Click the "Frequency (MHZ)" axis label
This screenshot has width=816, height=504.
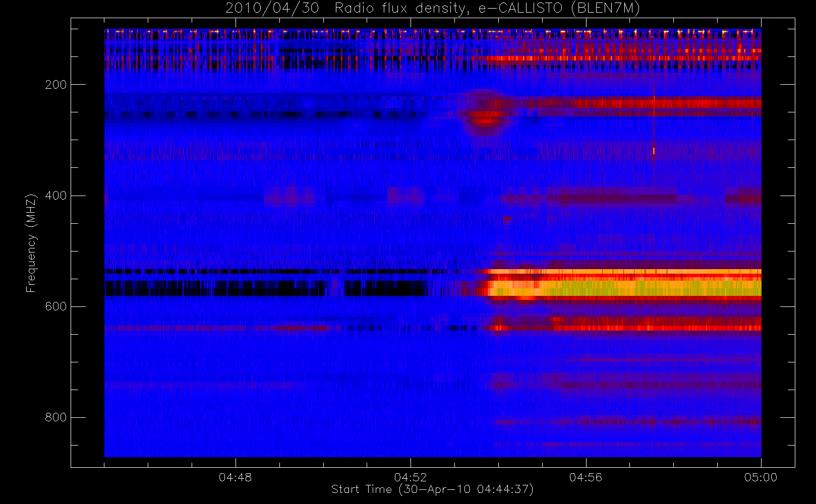(x=31, y=243)
